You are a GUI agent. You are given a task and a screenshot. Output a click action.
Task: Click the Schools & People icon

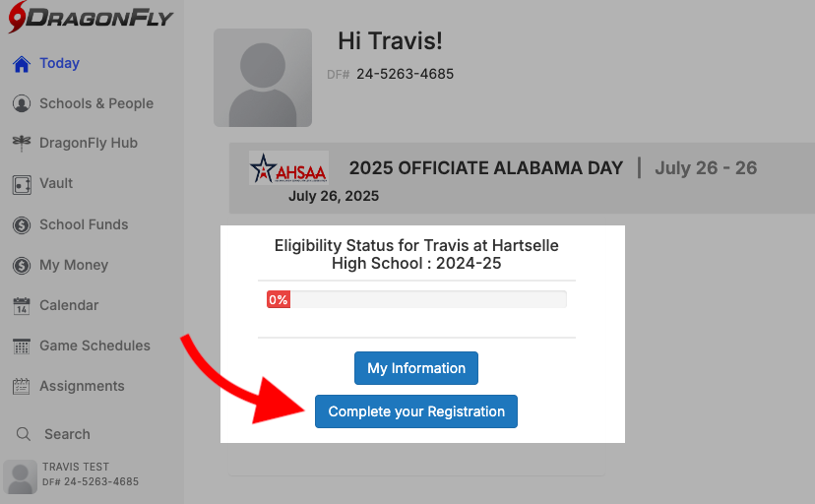click(x=21, y=103)
